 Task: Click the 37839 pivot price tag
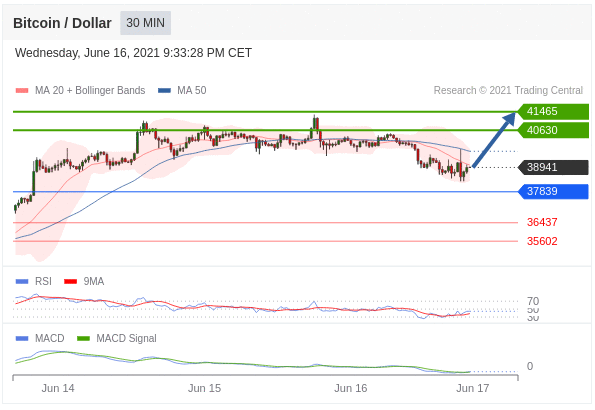(553, 191)
